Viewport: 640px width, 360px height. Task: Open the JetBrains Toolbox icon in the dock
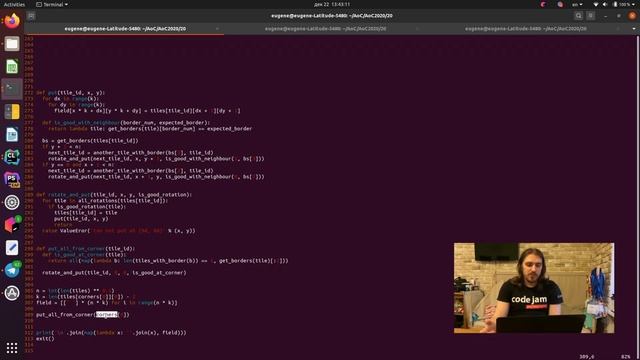[x=12, y=225]
